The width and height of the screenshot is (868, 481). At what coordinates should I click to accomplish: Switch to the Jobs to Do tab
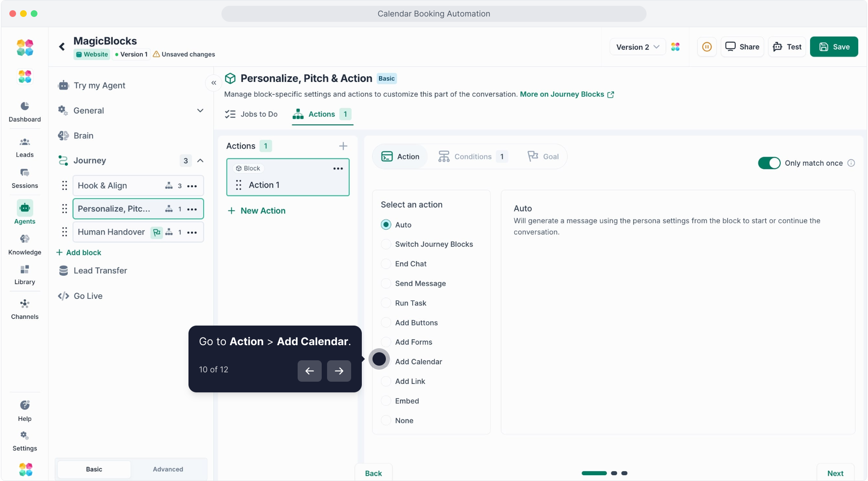click(x=251, y=114)
